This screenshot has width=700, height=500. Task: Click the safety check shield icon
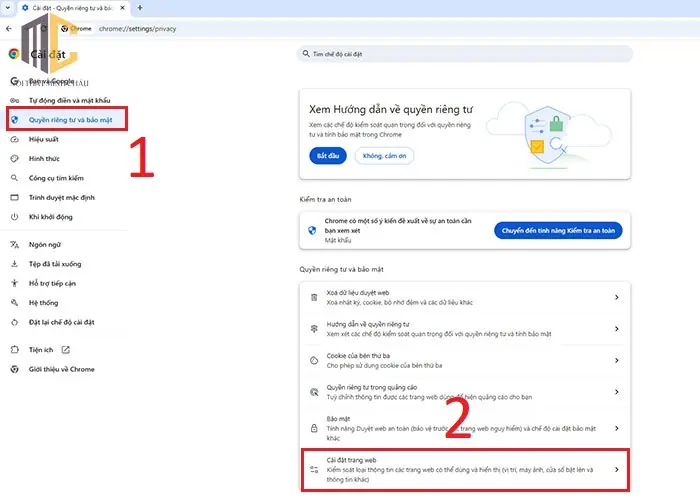[x=312, y=230]
